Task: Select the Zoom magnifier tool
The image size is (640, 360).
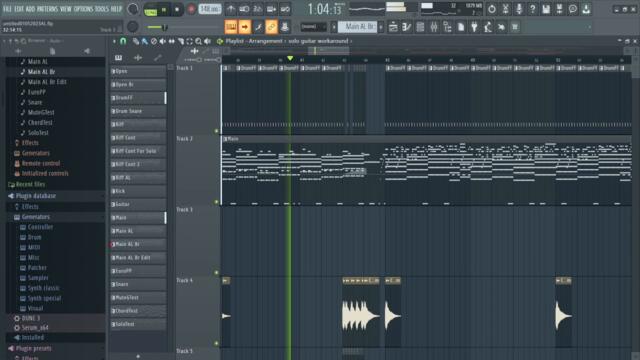Action: [x=198, y=41]
